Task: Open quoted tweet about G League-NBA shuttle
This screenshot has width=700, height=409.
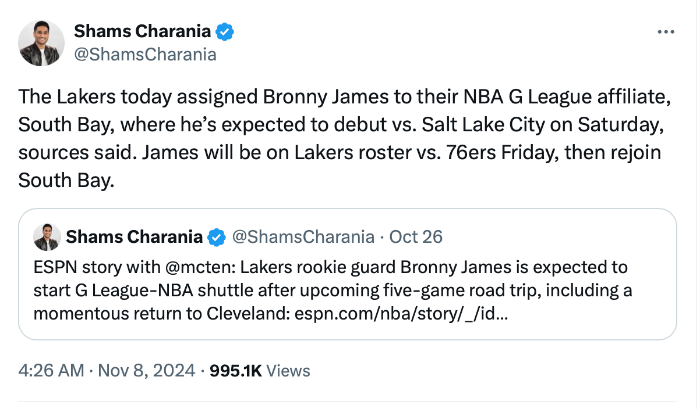Action: [x=350, y=288]
